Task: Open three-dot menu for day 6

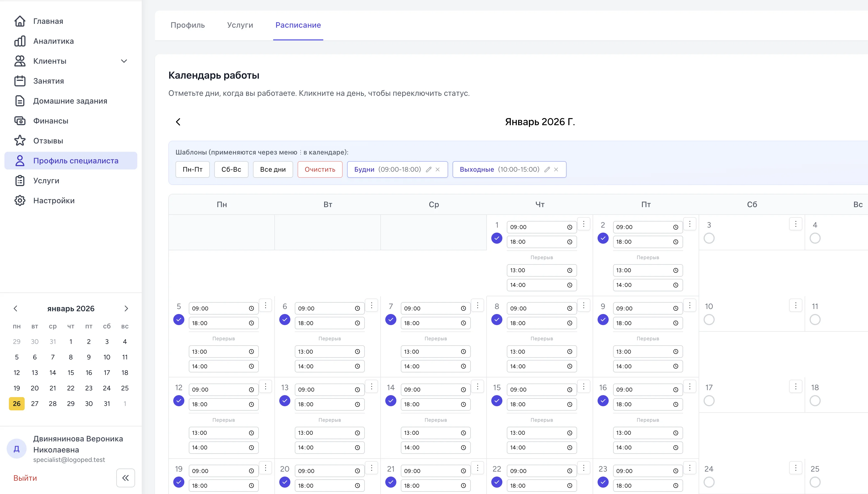Action: point(372,305)
